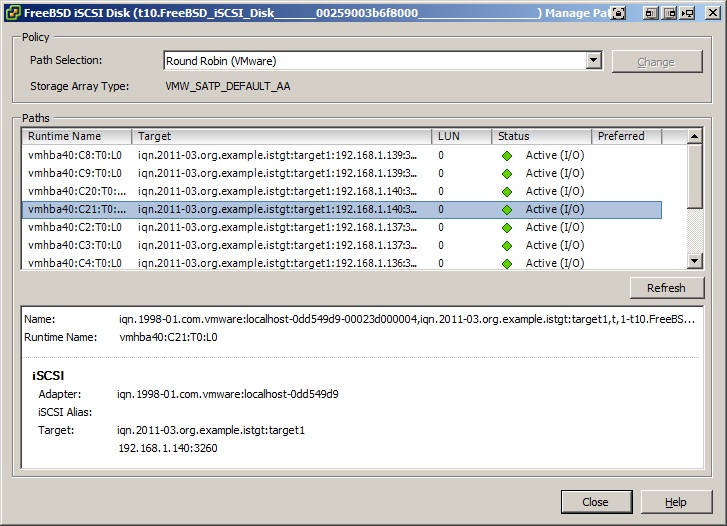
Task: Click the Close button
Action: coord(596,502)
